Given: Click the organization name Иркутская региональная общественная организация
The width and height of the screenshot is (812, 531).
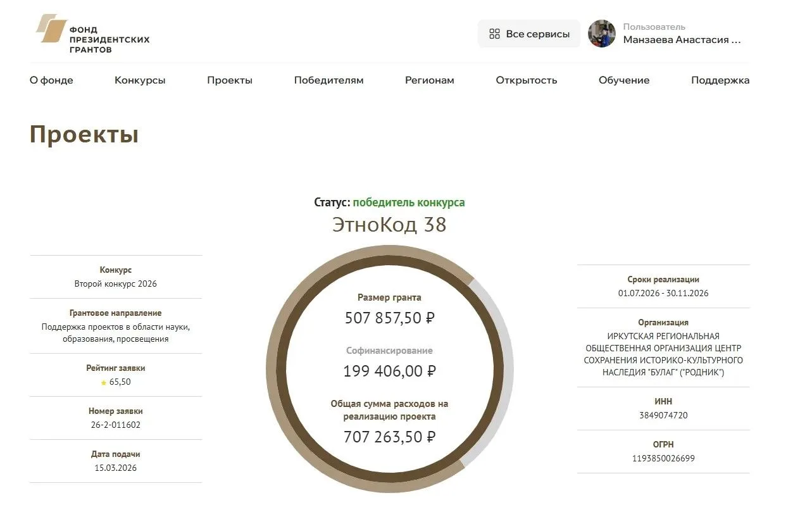Looking at the screenshot, I should click(663, 354).
